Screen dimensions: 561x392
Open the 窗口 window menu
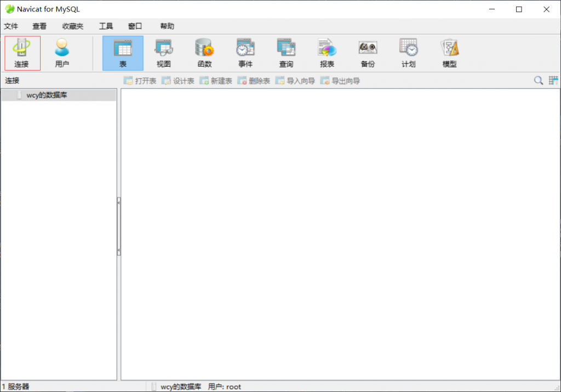pos(135,26)
